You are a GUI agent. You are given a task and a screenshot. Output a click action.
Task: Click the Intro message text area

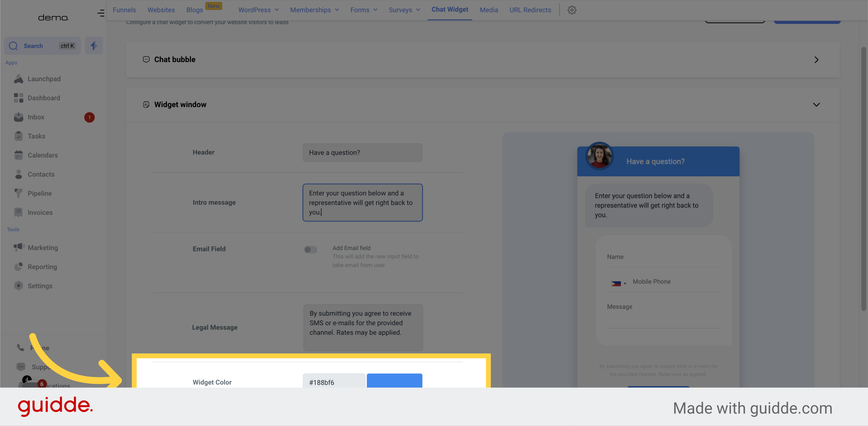click(362, 202)
